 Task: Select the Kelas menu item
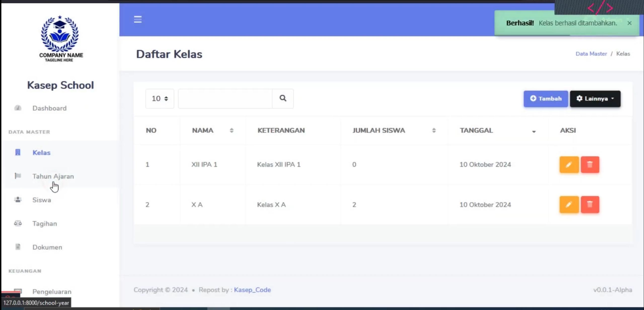point(60,153)
